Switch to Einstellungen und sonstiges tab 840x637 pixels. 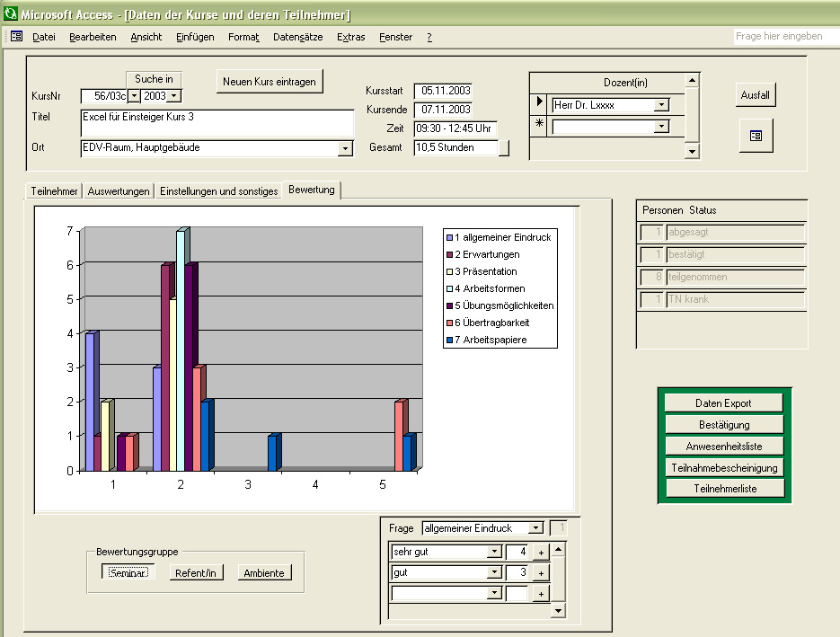pos(218,191)
